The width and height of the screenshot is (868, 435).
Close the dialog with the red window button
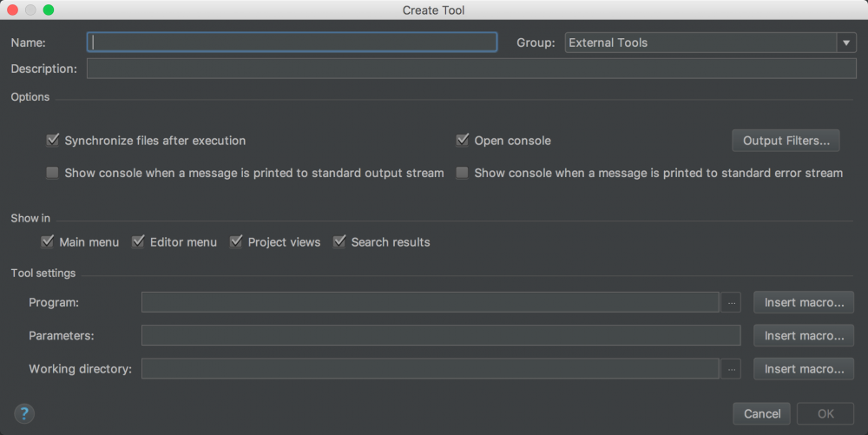pyautogui.click(x=12, y=10)
